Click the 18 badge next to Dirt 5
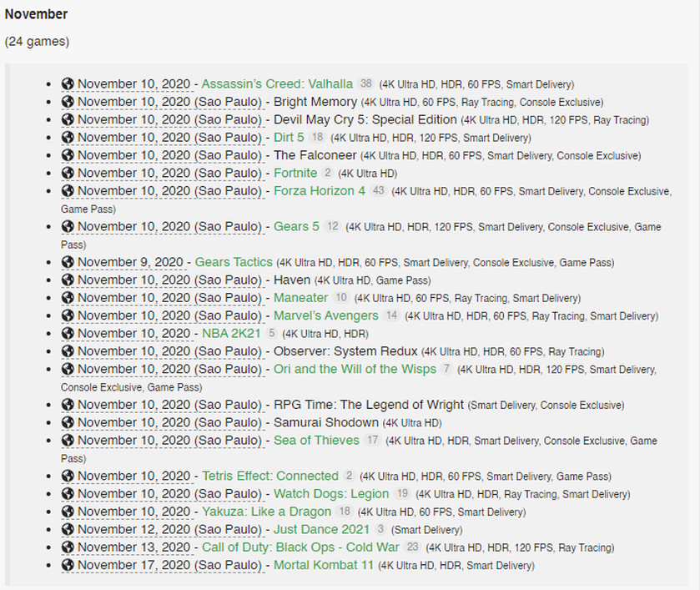 coord(317,138)
